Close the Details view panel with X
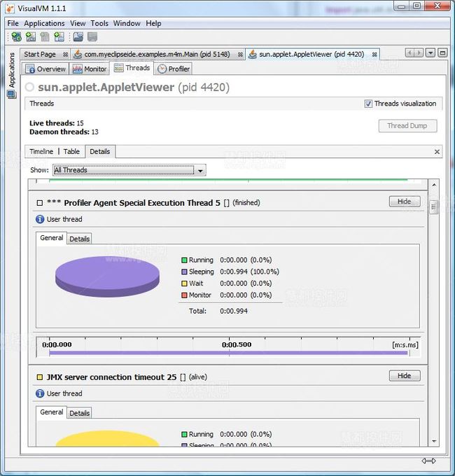Viewport: 455px width, 476px height. pos(437,152)
